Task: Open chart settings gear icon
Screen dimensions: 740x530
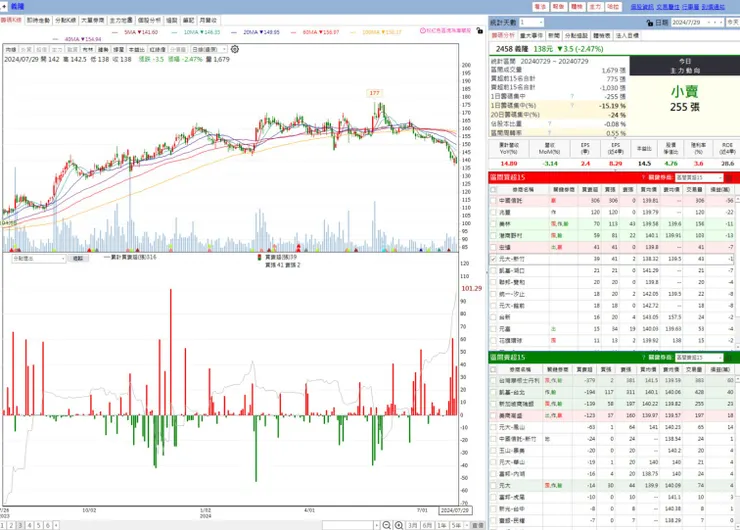Action: [x=235, y=49]
